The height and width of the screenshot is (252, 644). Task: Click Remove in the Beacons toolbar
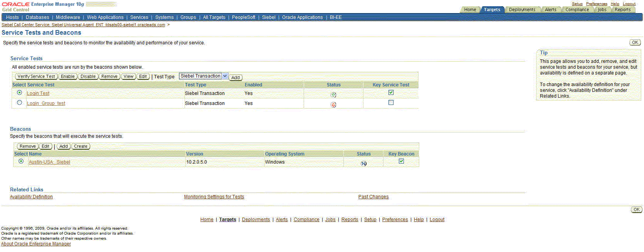point(28,146)
